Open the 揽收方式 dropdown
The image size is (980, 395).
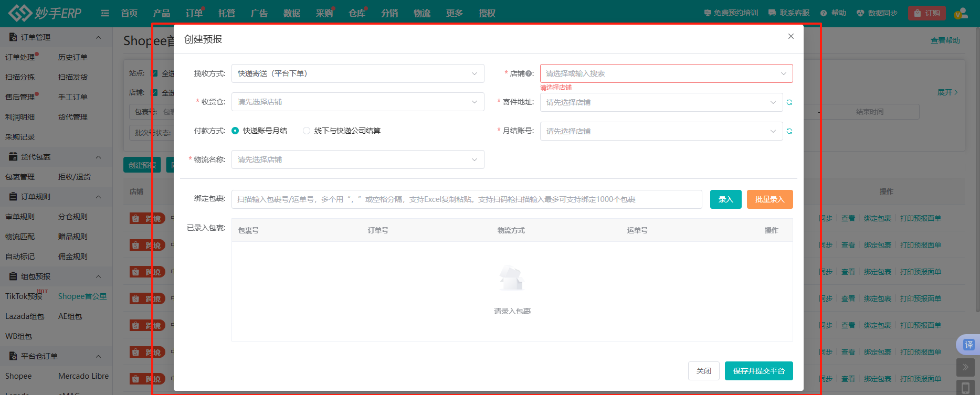point(357,73)
